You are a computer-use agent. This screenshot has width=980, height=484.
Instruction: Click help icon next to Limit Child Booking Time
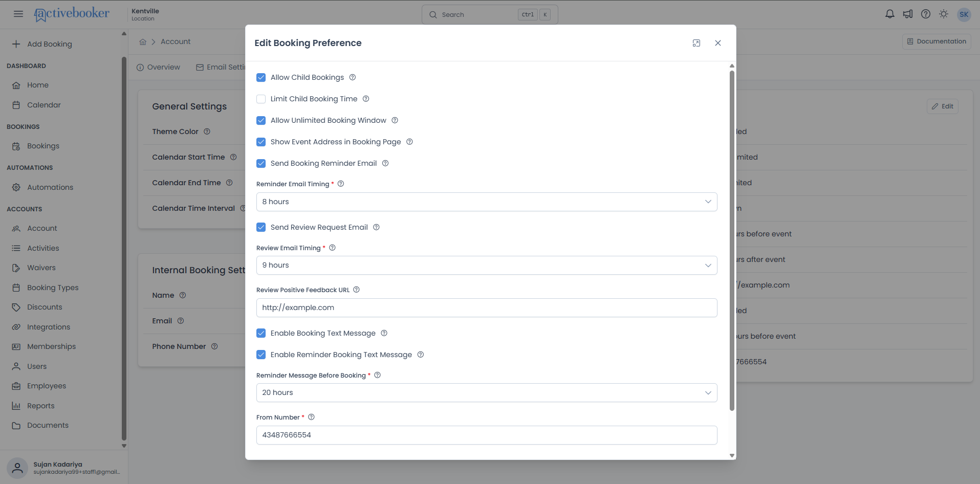tap(366, 99)
